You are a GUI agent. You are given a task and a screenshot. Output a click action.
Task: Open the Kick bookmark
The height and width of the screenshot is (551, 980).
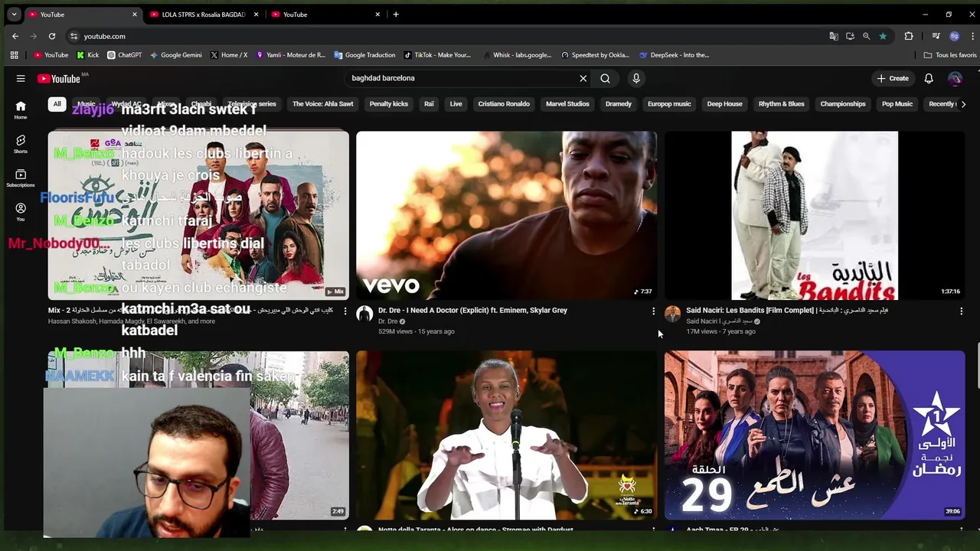[x=88, y=55]
